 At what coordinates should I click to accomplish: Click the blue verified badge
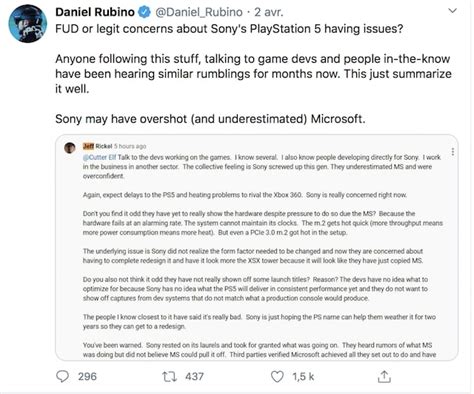[x=144, y=12]
